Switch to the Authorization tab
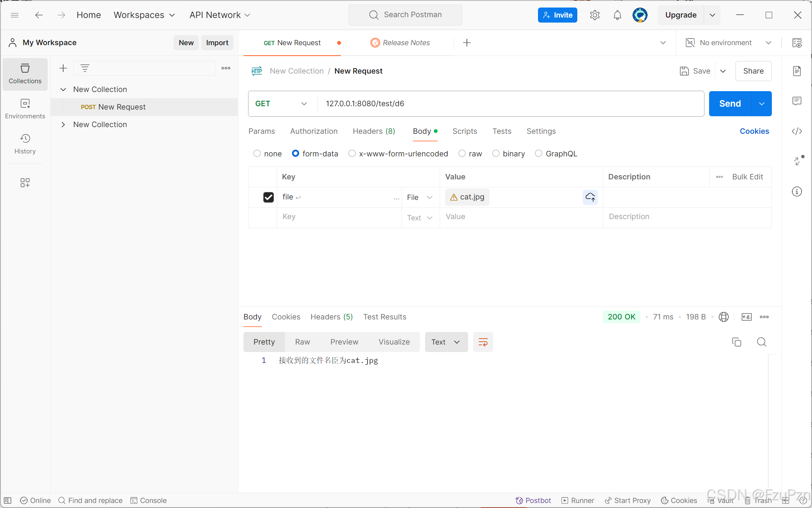This screenshot has width=812, height=508. pos(313,131)
